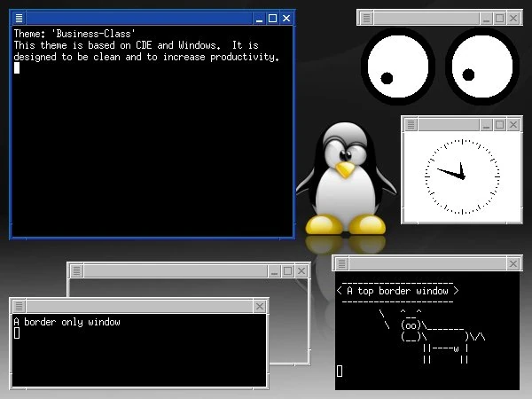The height and width of the screenshot is (399, 532).
Task: Open window menu icon of clock window
Action: click(x=411, y=124)
